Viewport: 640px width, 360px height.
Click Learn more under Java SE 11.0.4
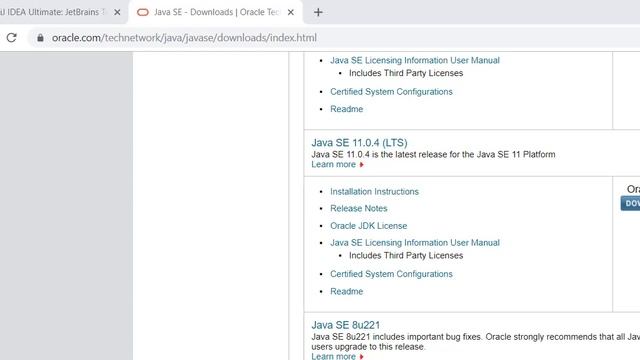(333, 164)
